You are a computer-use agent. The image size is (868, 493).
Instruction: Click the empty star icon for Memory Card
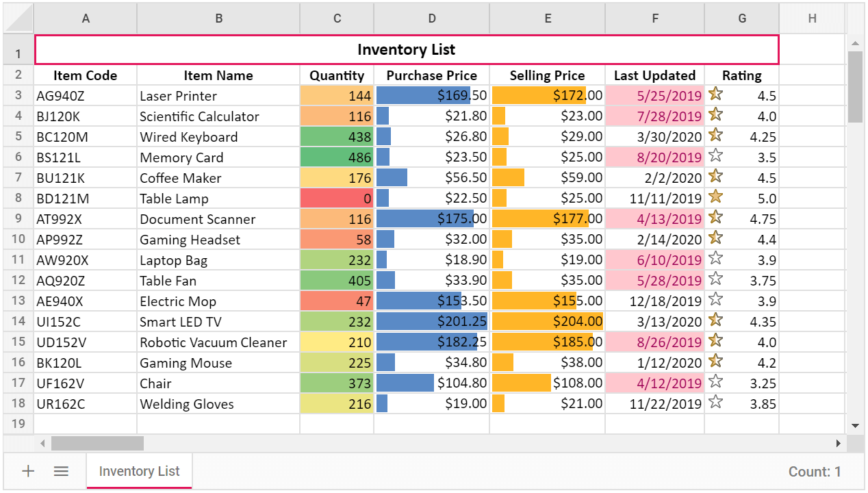715,155
